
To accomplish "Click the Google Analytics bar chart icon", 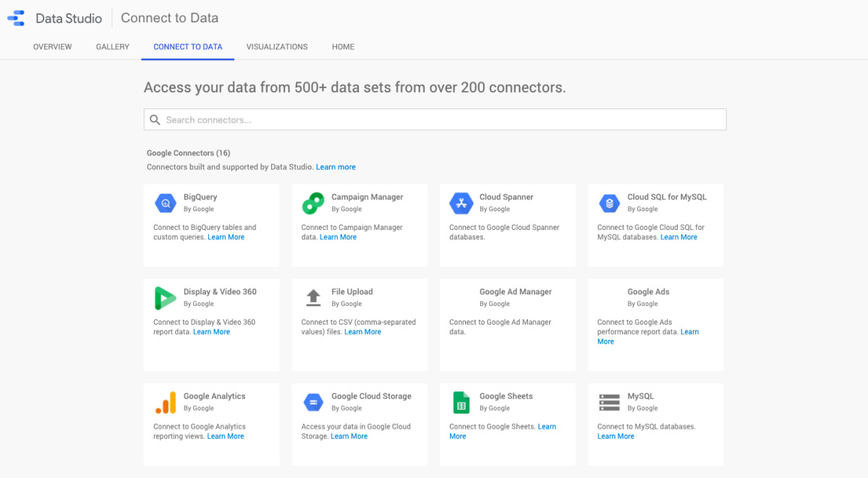I will (x=166, y=402).
